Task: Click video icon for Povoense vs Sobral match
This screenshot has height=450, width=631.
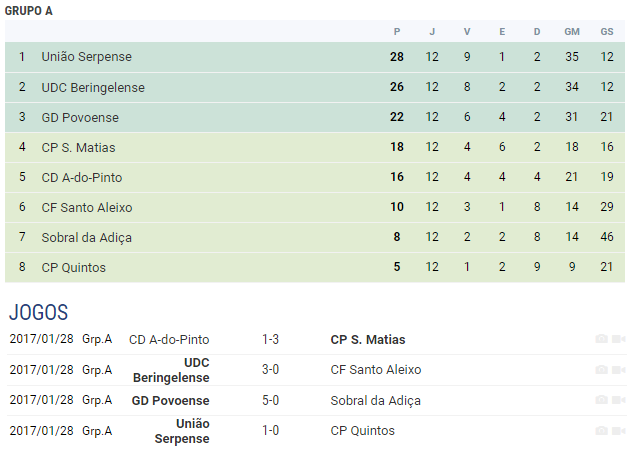Action: [x=619, y=400]
